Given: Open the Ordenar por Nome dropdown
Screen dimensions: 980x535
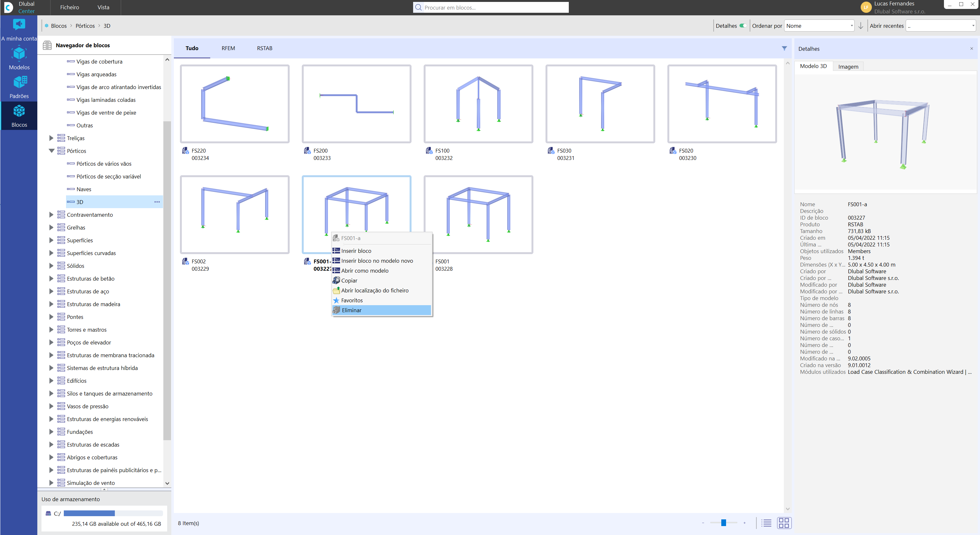Looking at the screenshot, I should point(820,26).
